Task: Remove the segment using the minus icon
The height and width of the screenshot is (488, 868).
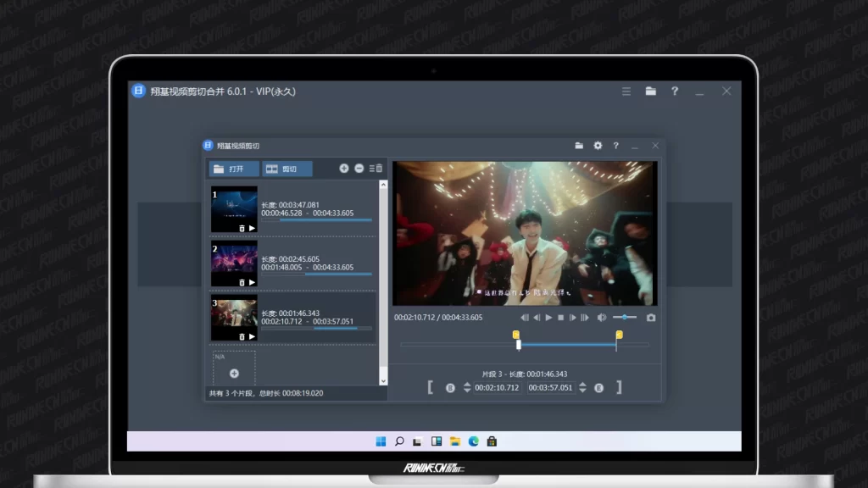Action: tap(359, 169)
